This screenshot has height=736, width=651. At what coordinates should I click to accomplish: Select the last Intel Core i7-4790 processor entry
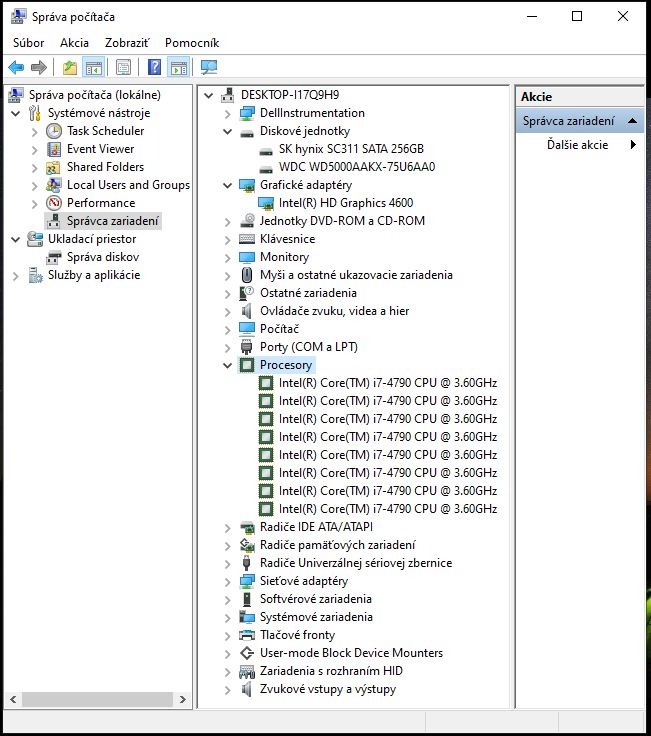[388, 509]
